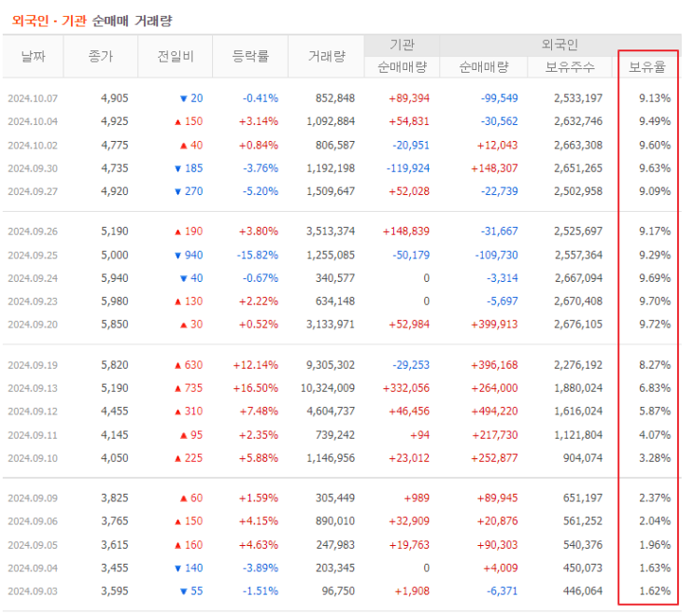The height and width of the screenshot is (616, 694).
Task: Click the 외국인 group header
Action: click(559, 45)
